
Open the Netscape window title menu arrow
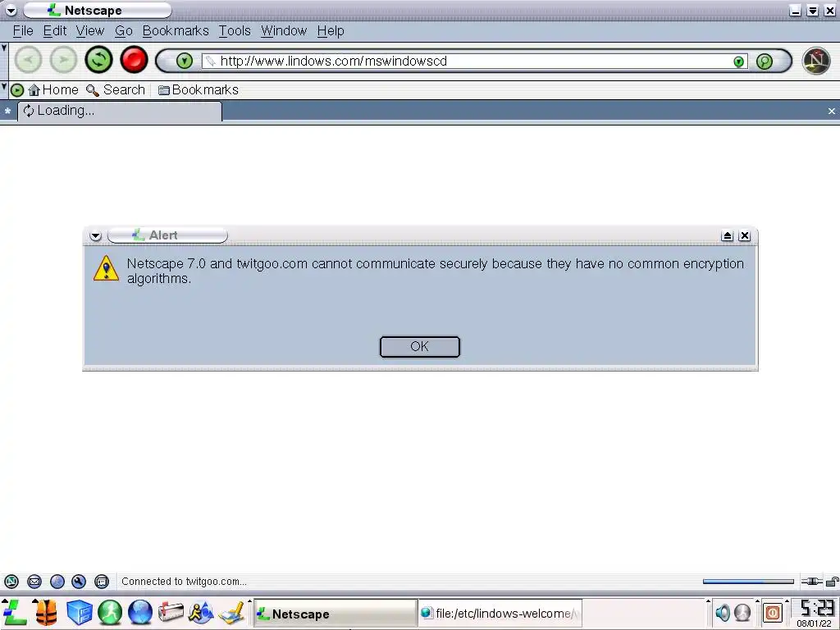pos(11,10)
